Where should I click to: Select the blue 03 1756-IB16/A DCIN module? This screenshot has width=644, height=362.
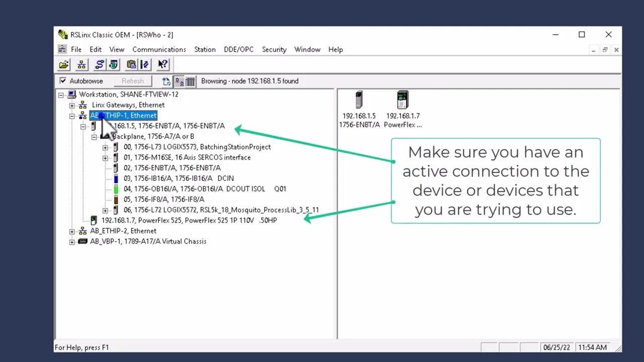point(116,178)
